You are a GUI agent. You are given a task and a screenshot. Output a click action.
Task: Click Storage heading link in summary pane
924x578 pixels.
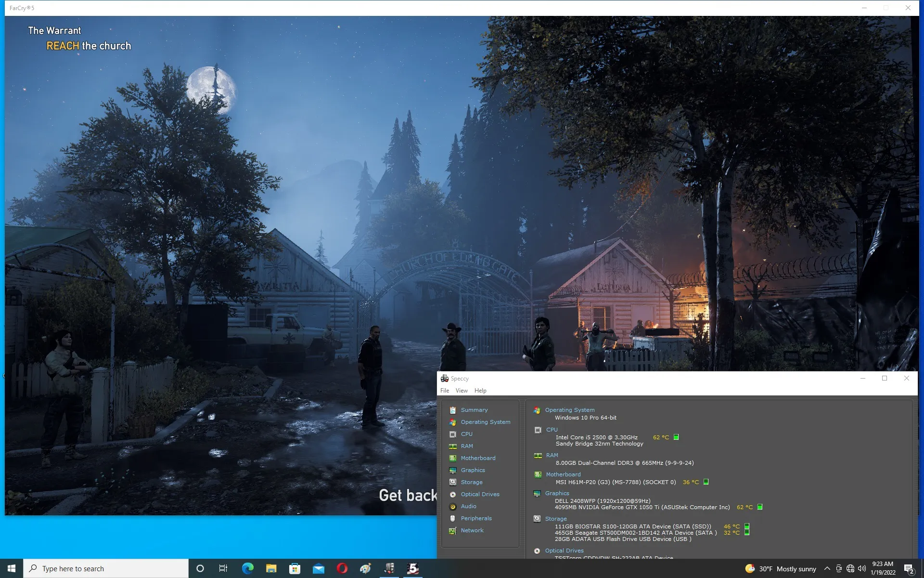click(x=556, y=519)
